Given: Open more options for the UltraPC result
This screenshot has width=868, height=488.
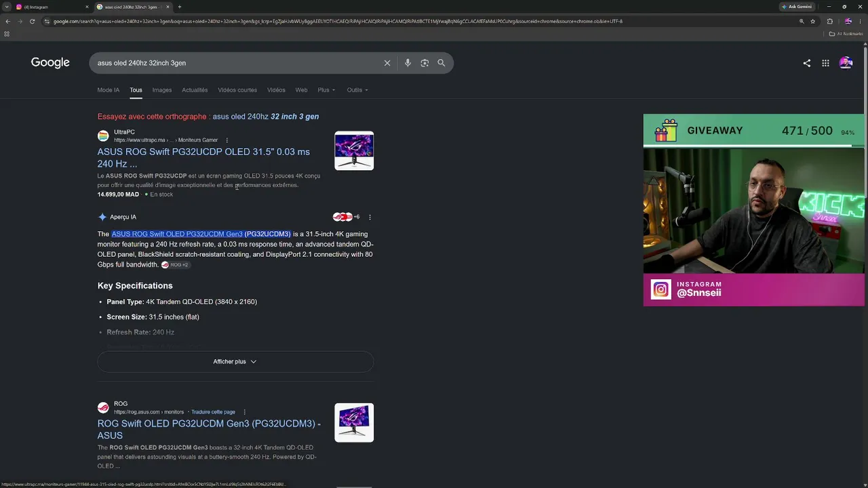Looking at the screenshot, I should (227, 140).
